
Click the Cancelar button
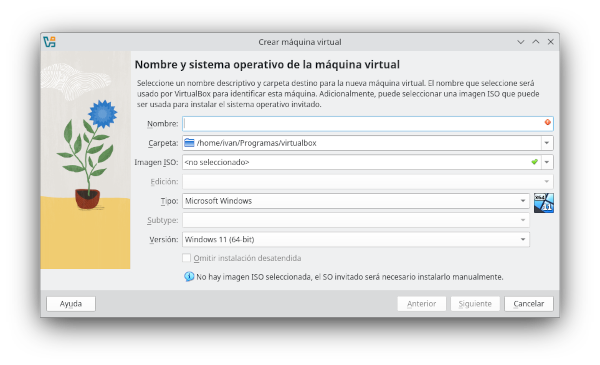click(x=528, y=304)
